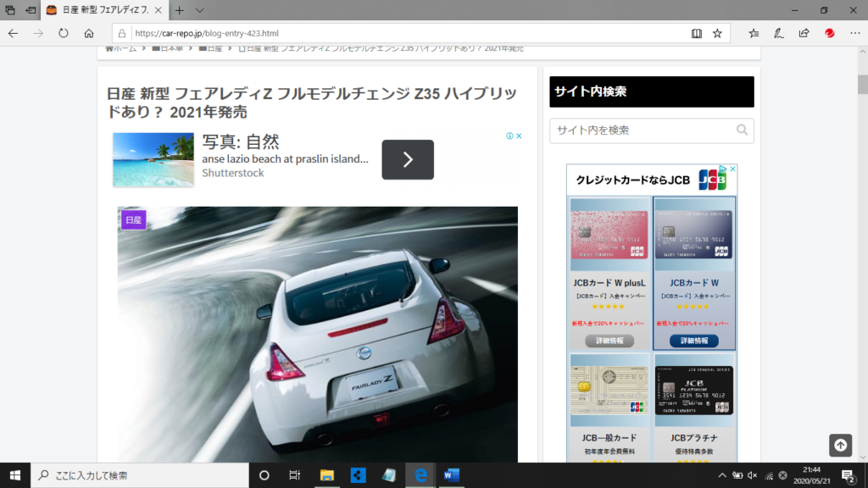The width and height of the screenshot is (868, 488).
Task: Open the volume control in tray
Action: click(753, 475)
